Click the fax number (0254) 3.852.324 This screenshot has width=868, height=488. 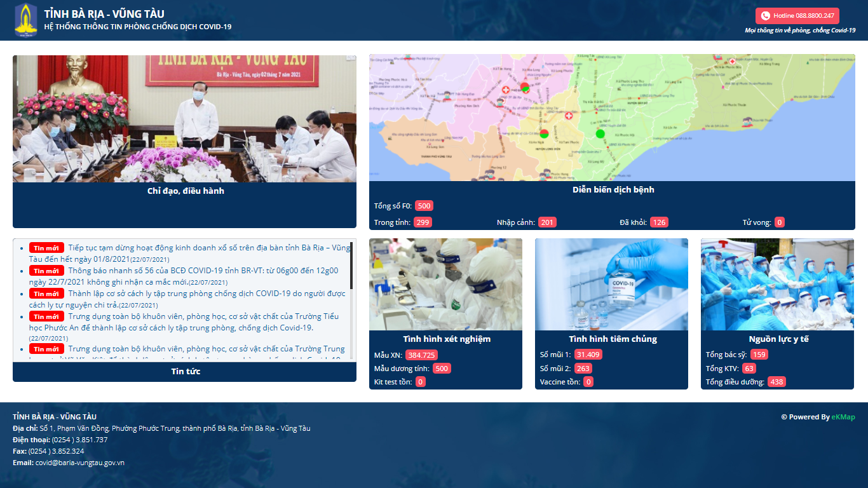56,451
